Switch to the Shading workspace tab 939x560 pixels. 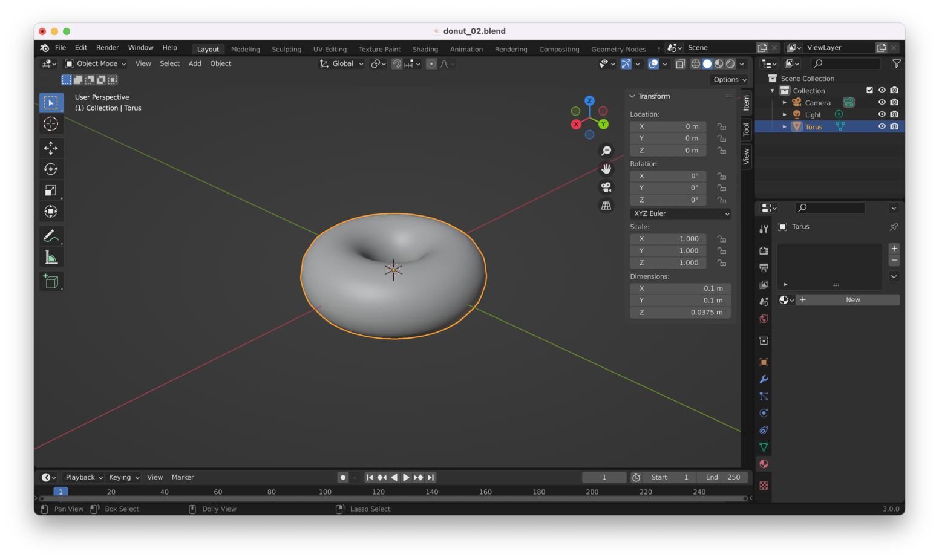[x=425, y=49]
